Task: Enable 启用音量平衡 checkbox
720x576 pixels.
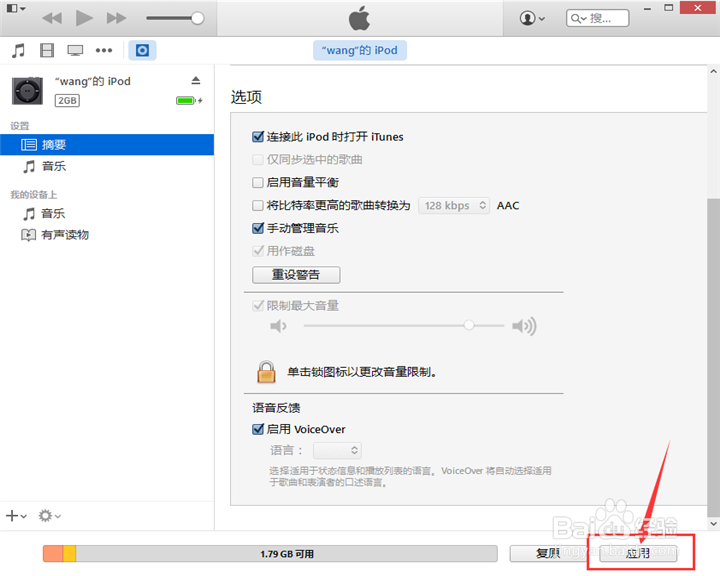Action: 258,182
